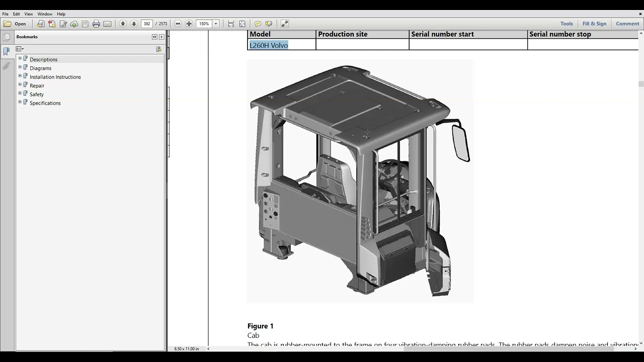This screenshot has width=644, height=362.
Task: Click the Save (floppy disk) icon
Action: tap(85, 24)
